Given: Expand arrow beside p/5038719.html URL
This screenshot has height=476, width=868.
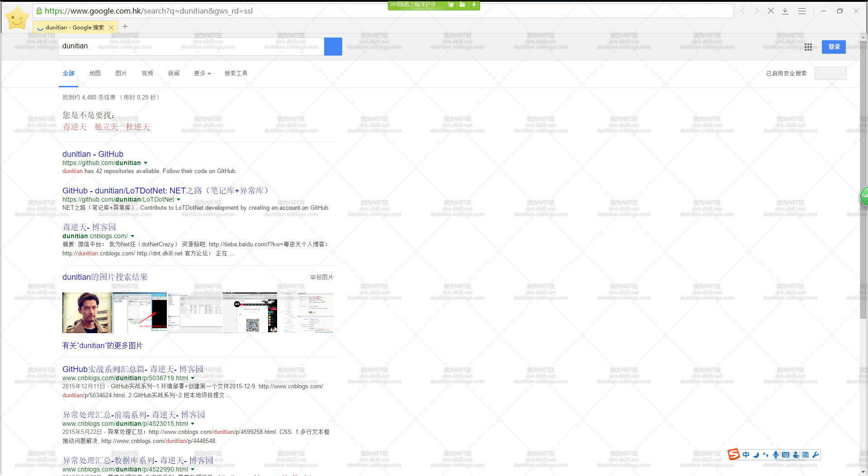Looking at the screenshot, I should 193,378.
